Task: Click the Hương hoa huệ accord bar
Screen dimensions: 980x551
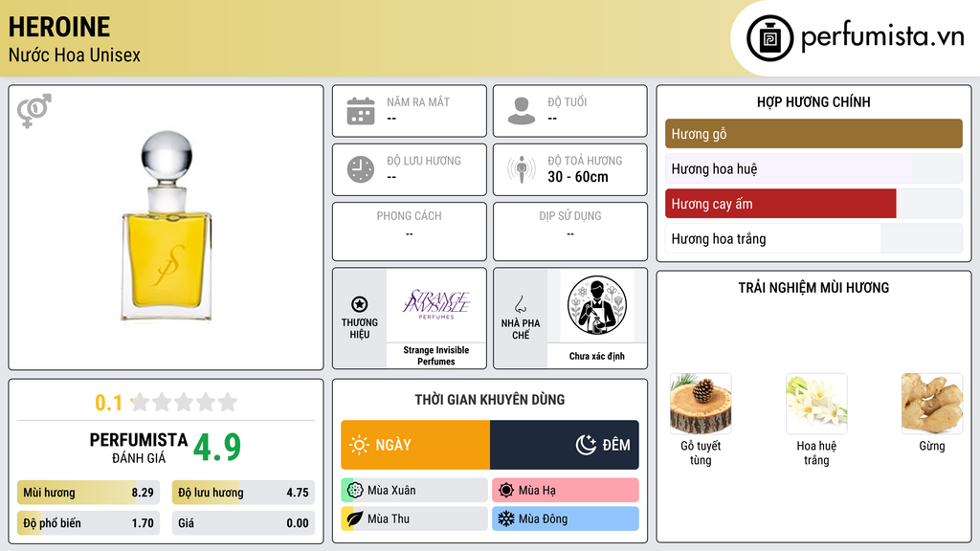Action: coord(813,168)
